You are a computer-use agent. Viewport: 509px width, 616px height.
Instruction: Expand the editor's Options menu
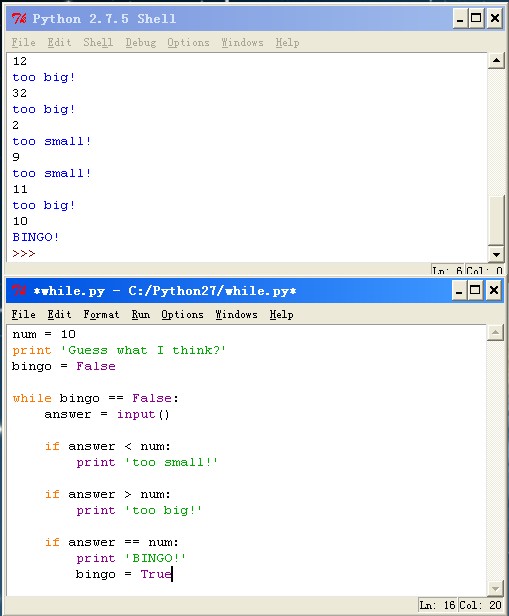(182, 314)
